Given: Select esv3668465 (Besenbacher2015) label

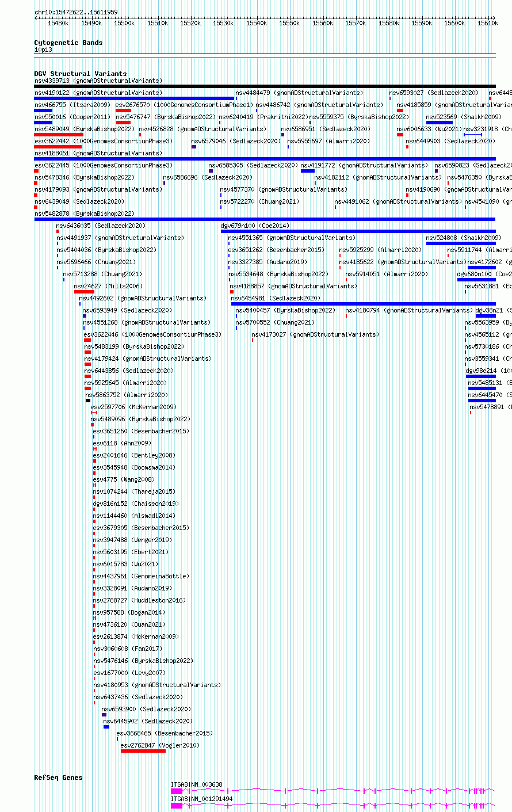Looking at the screenshot, I should click(165, 733).
